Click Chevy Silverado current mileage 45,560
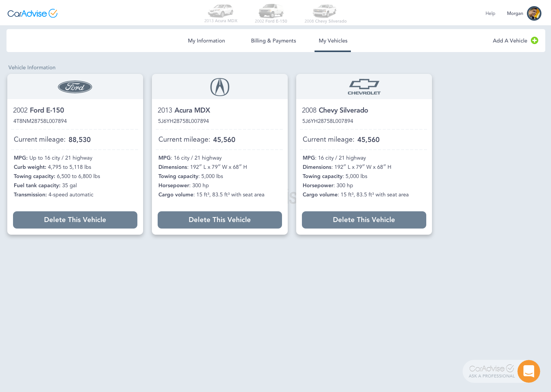The image size is (551, 392). point(341,140)
